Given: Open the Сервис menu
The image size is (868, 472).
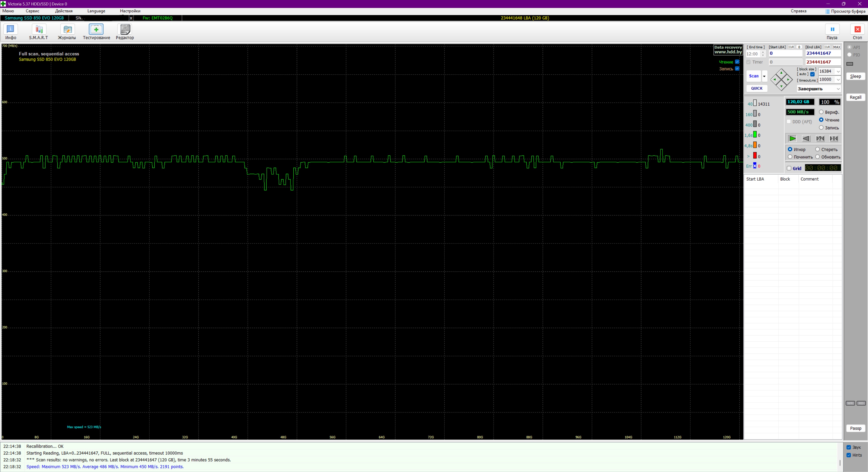Looking at the screenshot, I should click(32, 11).
